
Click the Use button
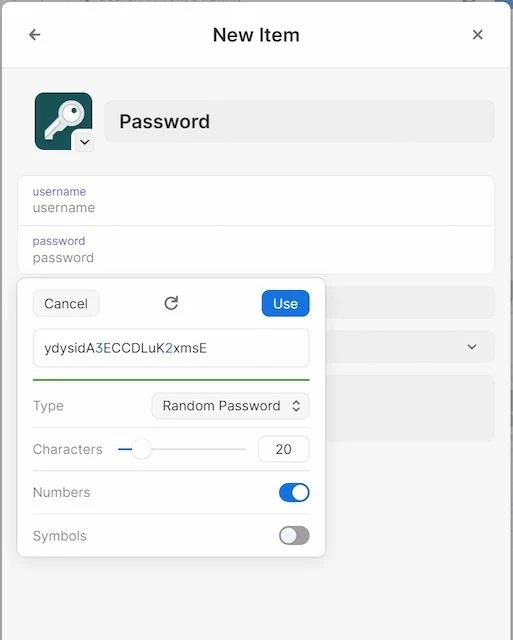285,303
